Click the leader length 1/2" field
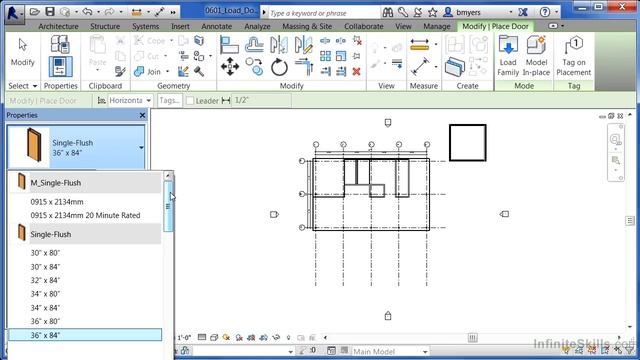 [x=261, y=100]
